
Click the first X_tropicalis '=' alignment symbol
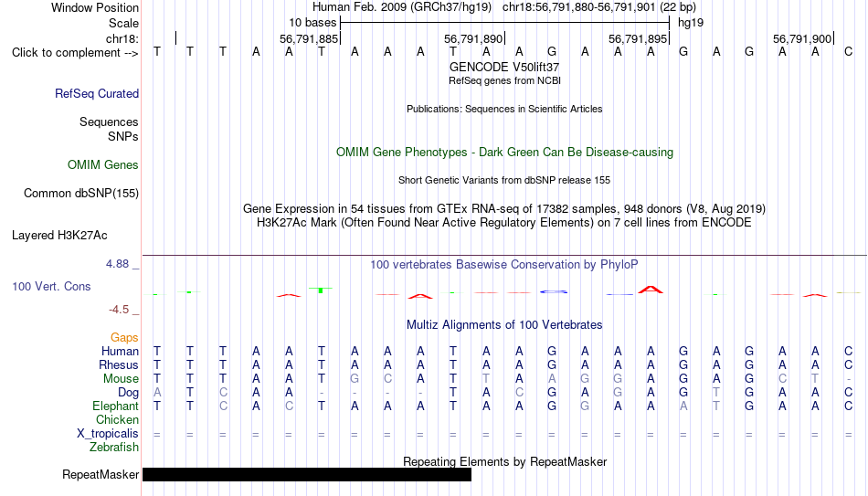157,435
